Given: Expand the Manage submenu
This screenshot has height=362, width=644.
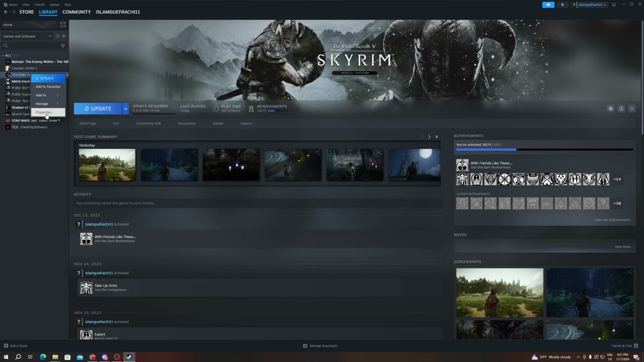Looking at the screenshot, I should (x=48, y=104).
